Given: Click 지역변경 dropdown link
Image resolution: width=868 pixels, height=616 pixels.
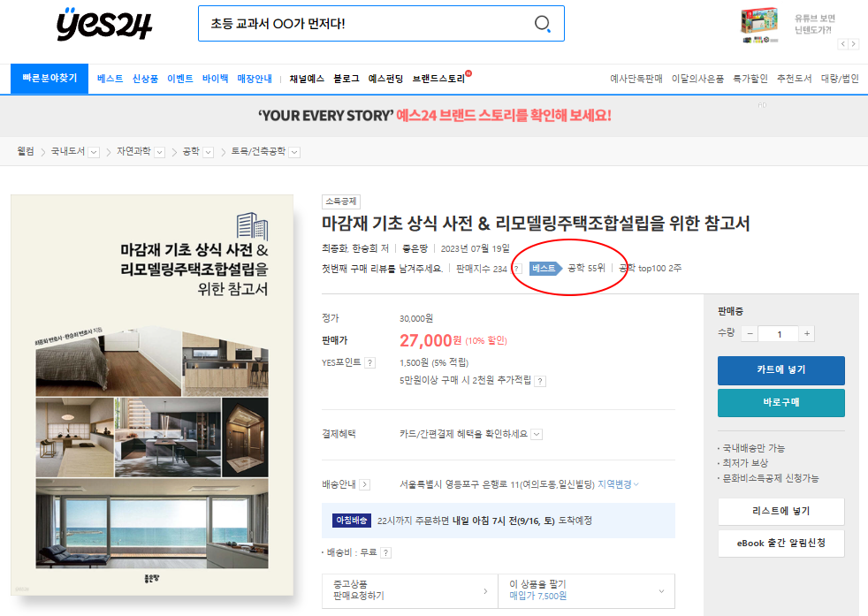Looking at the screenshot, I should (618, 484).
